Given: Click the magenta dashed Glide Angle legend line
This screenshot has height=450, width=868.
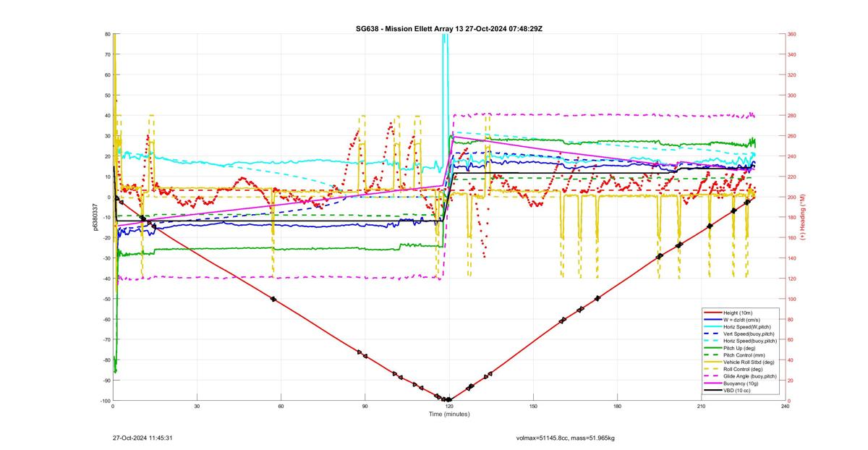Looking at the screenshot, I should pos(712,376).
